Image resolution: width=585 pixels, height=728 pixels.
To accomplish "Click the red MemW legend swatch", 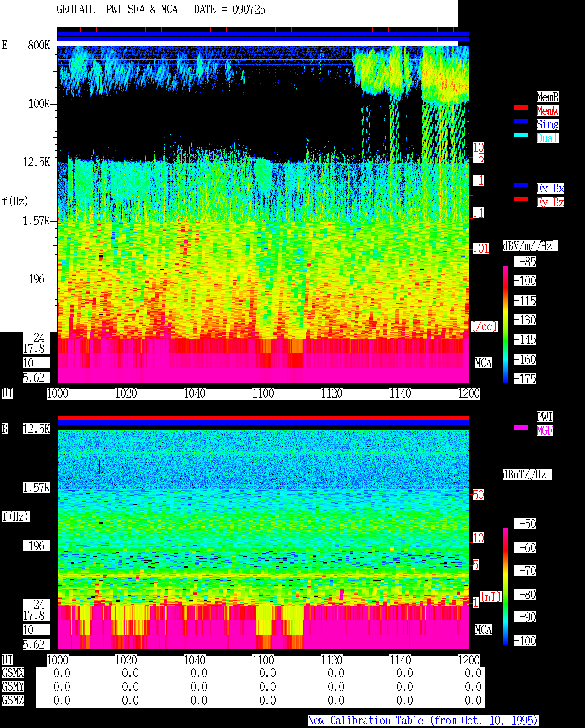I will tap(521, 107).
